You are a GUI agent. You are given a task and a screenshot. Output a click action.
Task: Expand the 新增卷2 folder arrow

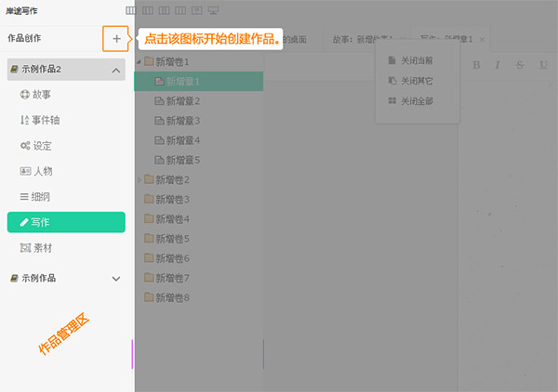click(x=140, y=179)
